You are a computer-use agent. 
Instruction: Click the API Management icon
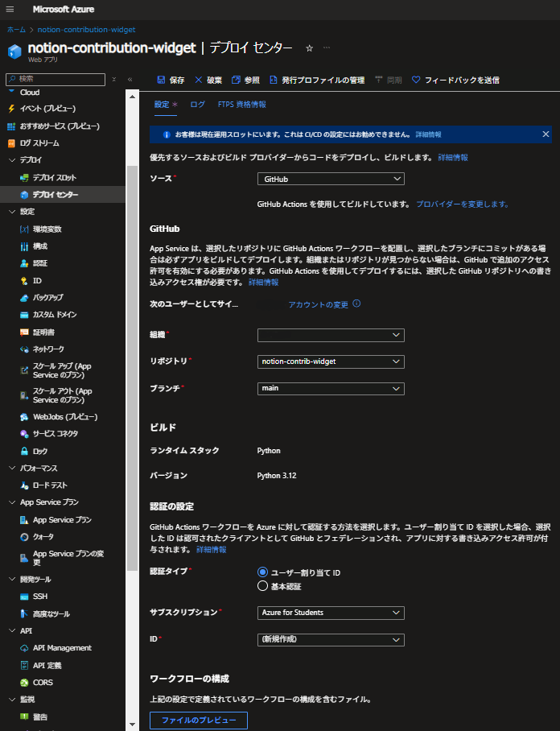coord(24,648)
